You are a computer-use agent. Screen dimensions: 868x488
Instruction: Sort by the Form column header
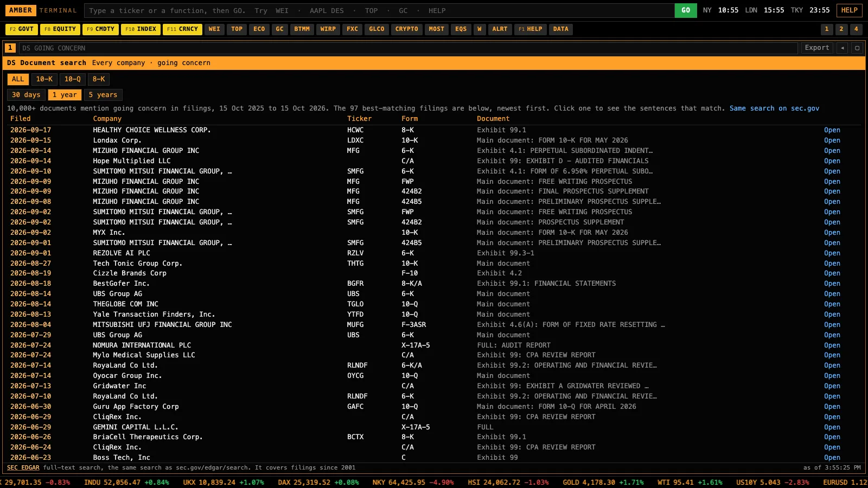point(410,119)
